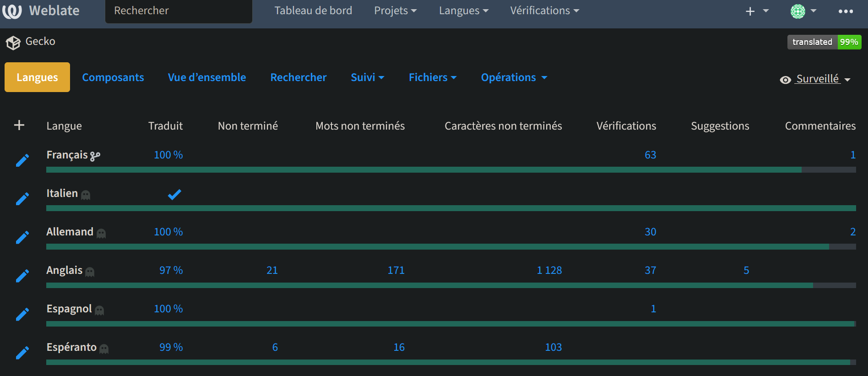Expand the Projets dropdown menu
This screenshot has width=868, height=376.
395,11
